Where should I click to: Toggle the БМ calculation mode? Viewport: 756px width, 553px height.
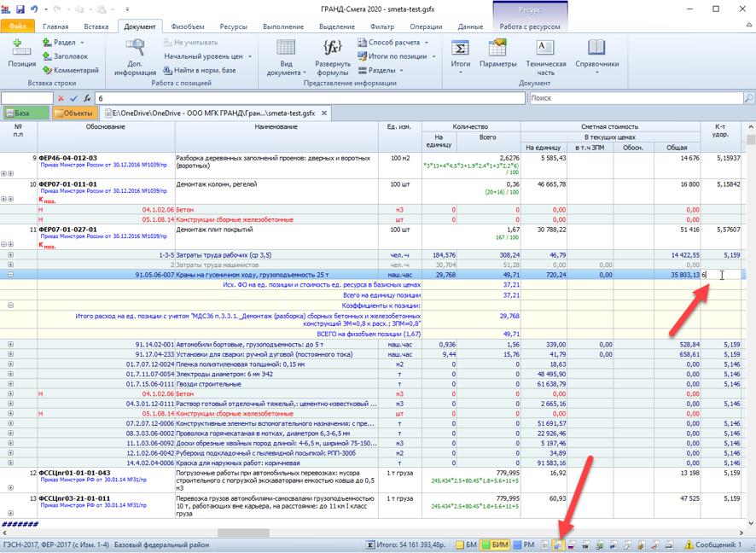click(x=466, y=545)
